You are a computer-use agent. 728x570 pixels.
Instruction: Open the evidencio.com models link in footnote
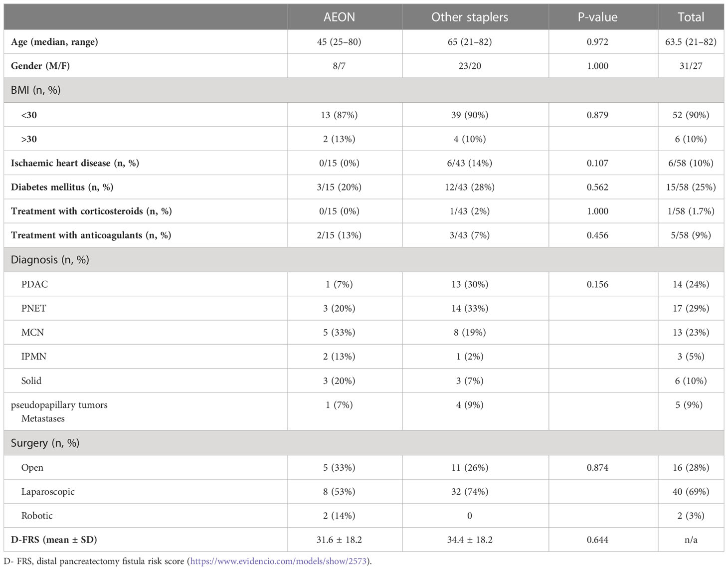(279, 561)
